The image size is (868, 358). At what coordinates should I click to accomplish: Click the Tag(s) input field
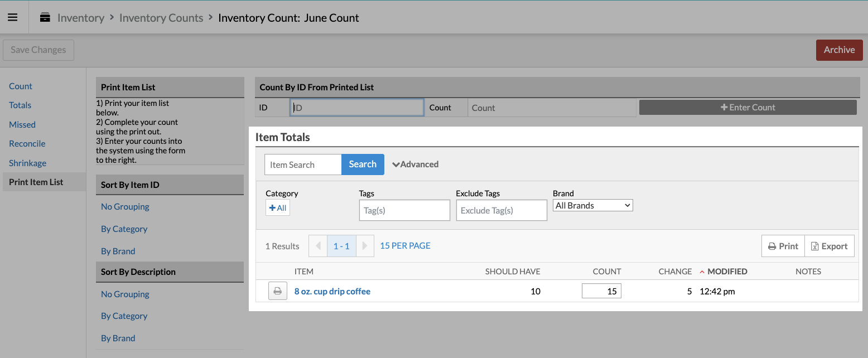(x=404, y=210)
